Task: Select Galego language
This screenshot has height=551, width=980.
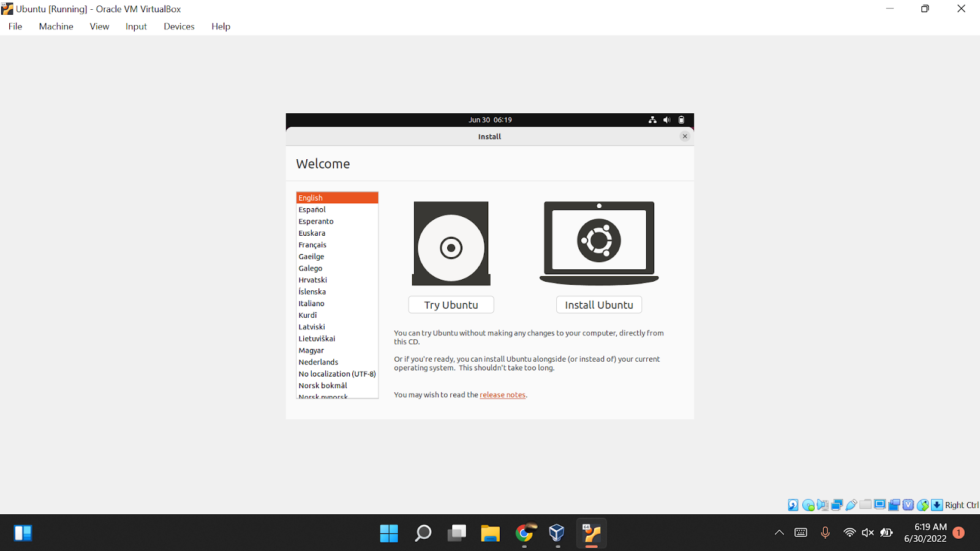Action: click(x=337, y=268)
